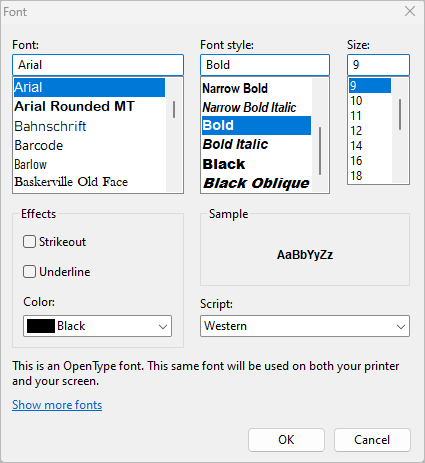Open the Color dropdown showing Black

click(97, 326)
